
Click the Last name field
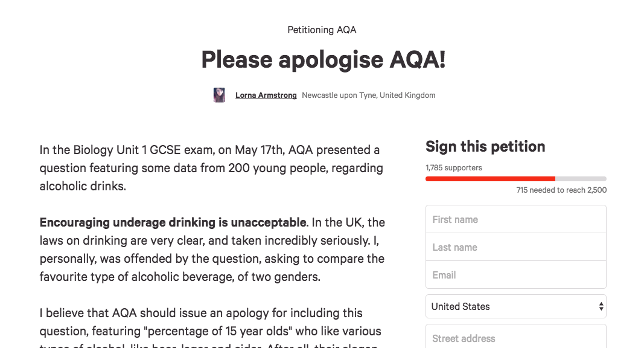point(516,247)
